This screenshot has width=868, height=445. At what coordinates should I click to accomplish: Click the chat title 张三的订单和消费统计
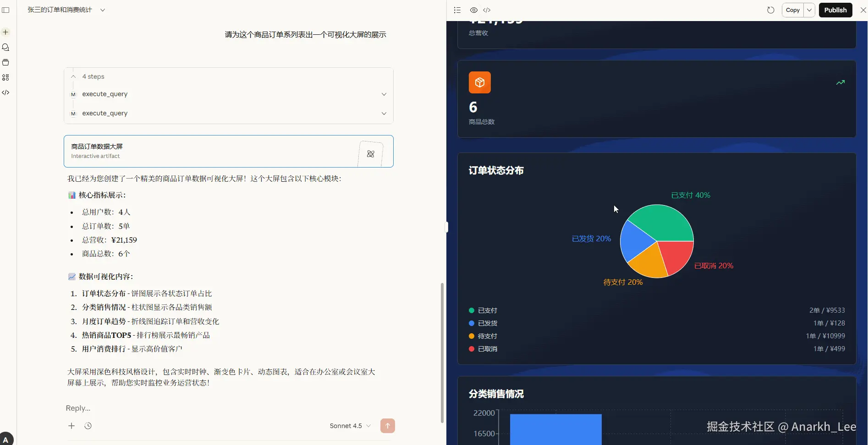pos(60,10)
